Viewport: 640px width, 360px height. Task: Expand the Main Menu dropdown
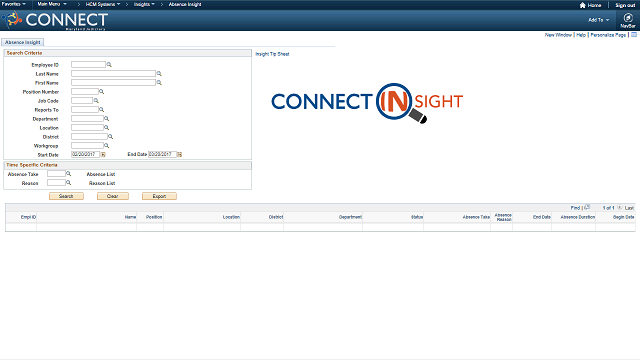tap(52, 4)
